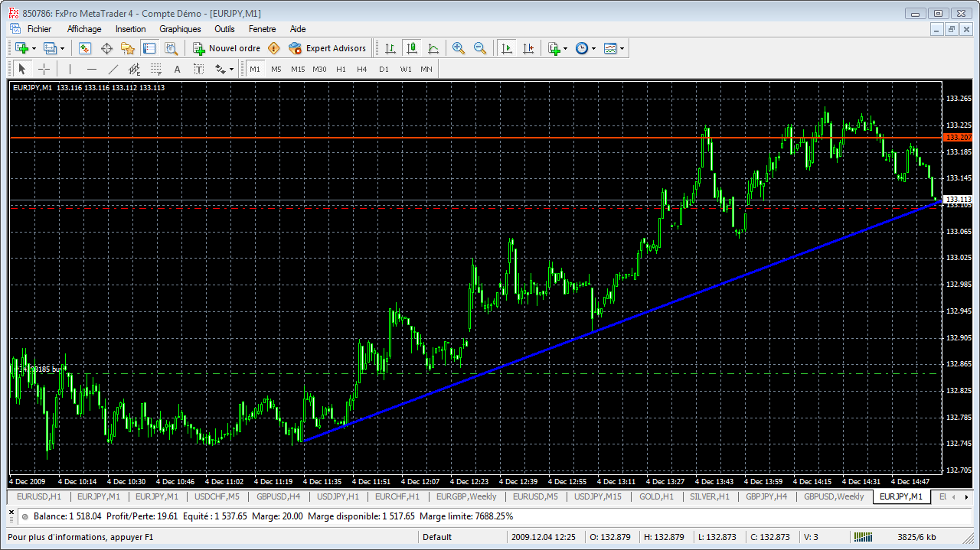
Task: Click the Nouvel ordre button
Action: pos(227,48)
